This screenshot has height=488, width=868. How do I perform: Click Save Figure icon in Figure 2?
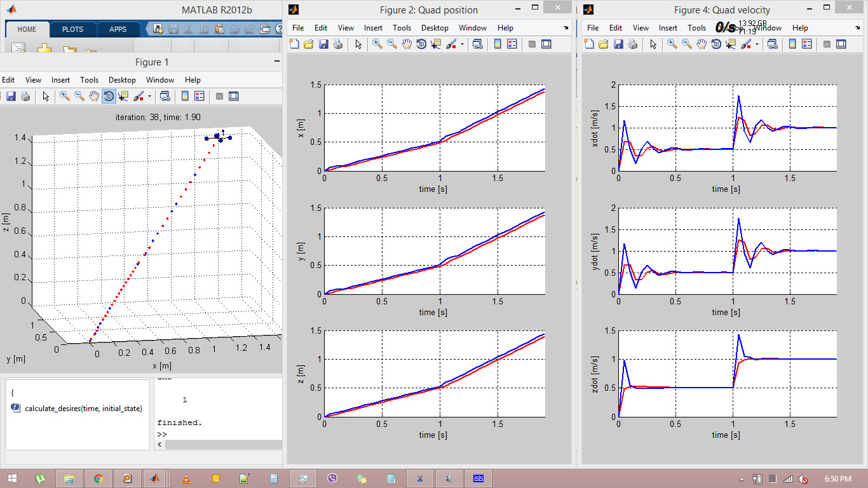pyautogui.click(x=323, y=44)
